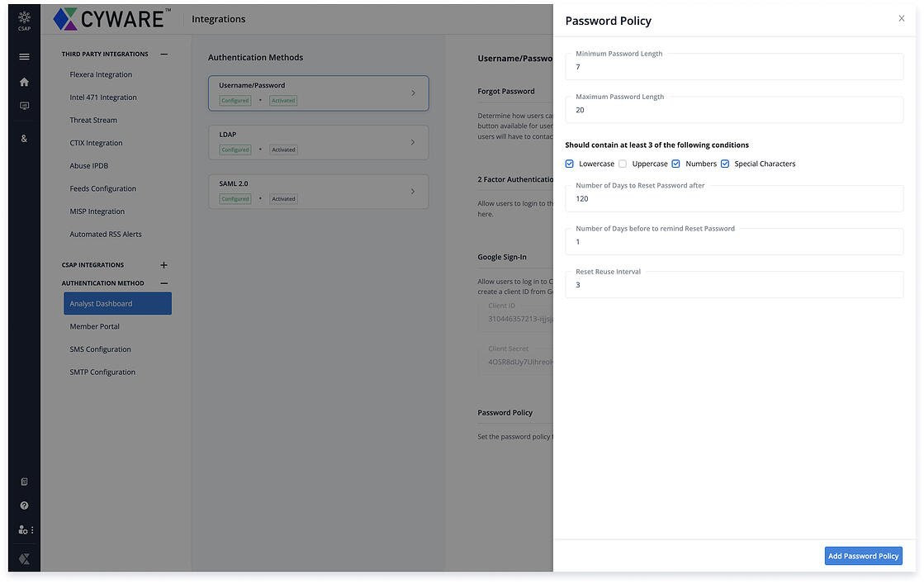Open the user settings icon
This screenshot has height=584, width=924.
coord(24,529)
